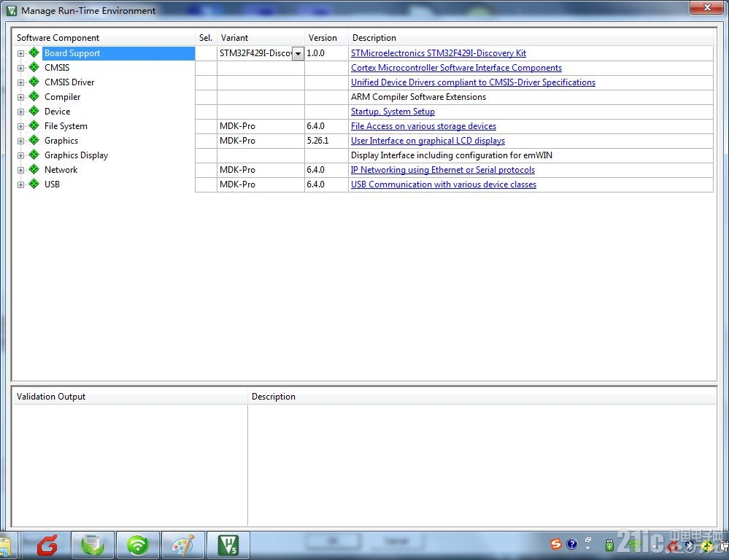This screenshot has height=560, width=729.
Task: Open the paint palette app in the taskbar
Action: (183, 545)
